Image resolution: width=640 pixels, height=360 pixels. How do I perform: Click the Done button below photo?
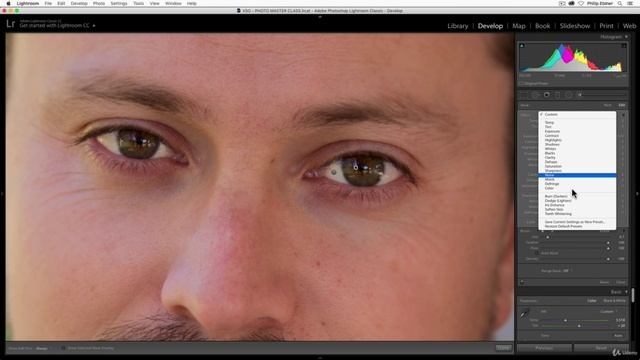[503, 348]
